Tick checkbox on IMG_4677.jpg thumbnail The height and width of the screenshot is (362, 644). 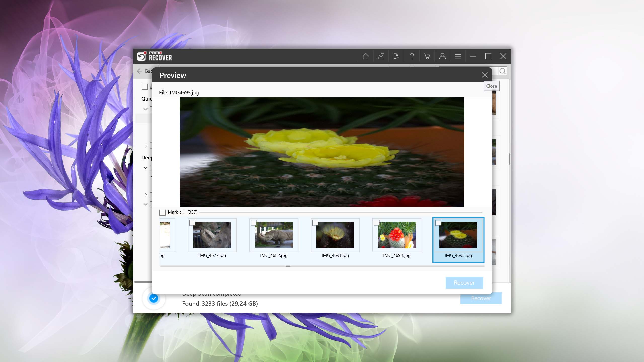click(x=192, y=223)
